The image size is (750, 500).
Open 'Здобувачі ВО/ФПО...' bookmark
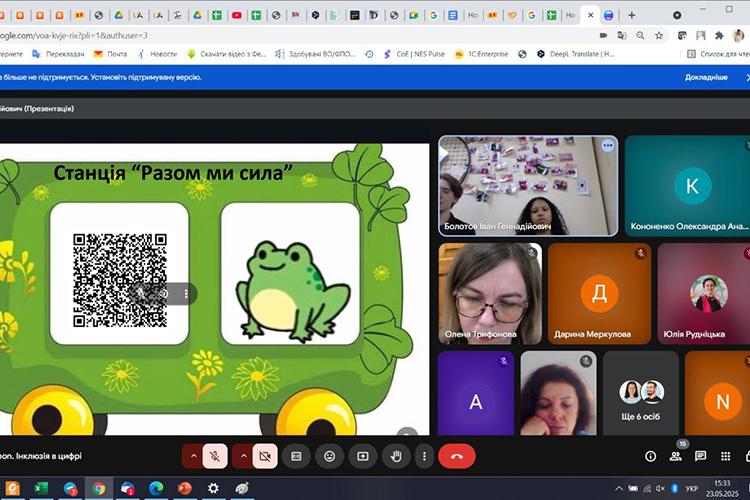coord(315,54)
